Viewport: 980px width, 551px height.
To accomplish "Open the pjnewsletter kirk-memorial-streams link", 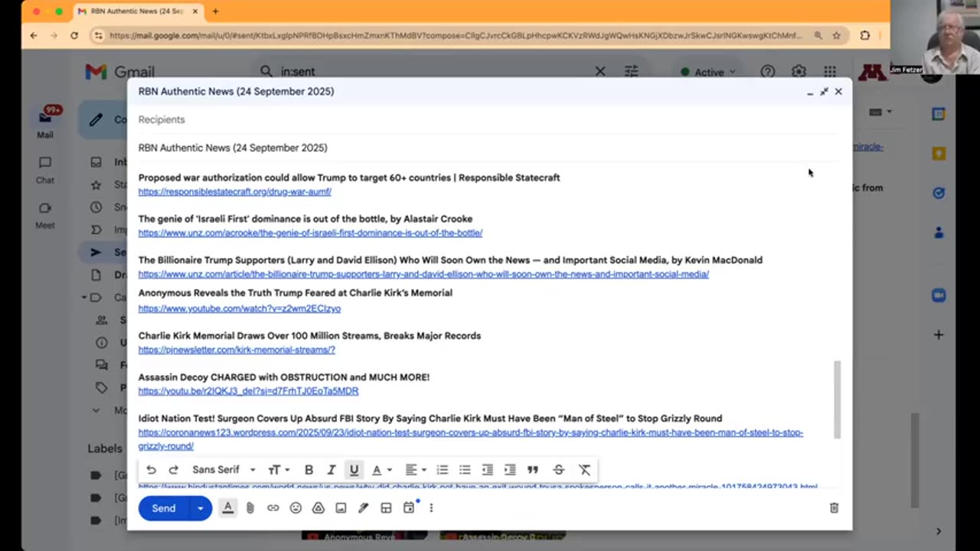I will [237, 350].
